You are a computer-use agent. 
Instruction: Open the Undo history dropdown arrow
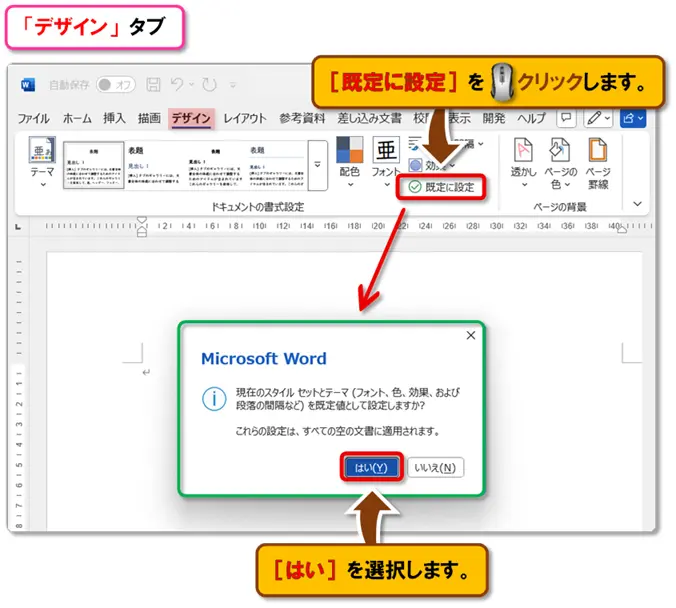tap(191, 85)
